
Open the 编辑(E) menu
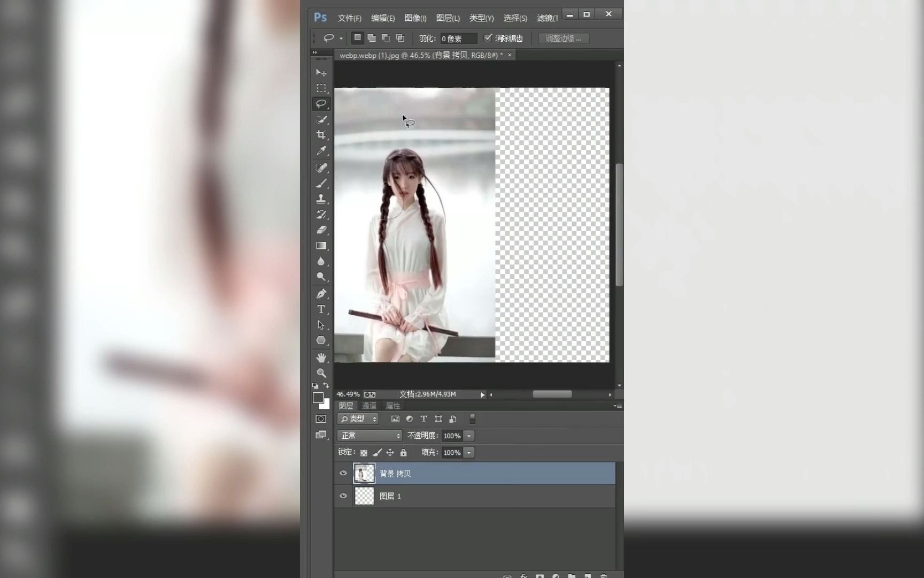(383, 18)
